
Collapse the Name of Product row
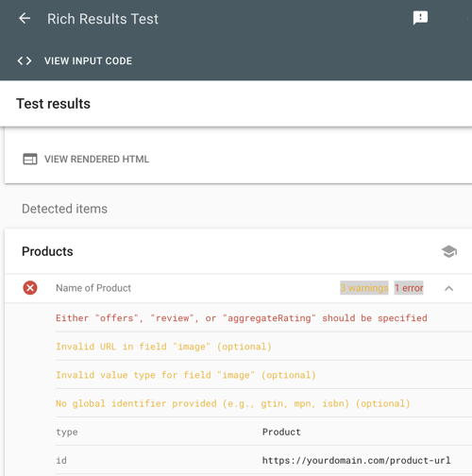click(x=449, y=288)
